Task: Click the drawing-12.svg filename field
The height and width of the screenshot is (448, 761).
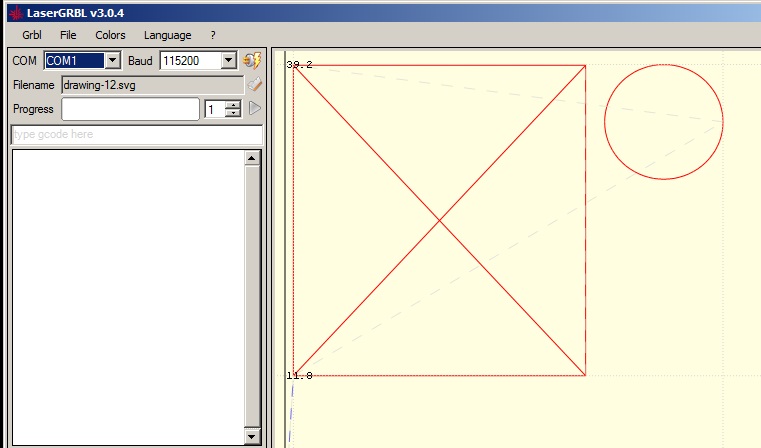Action: (x=153, y=85)
